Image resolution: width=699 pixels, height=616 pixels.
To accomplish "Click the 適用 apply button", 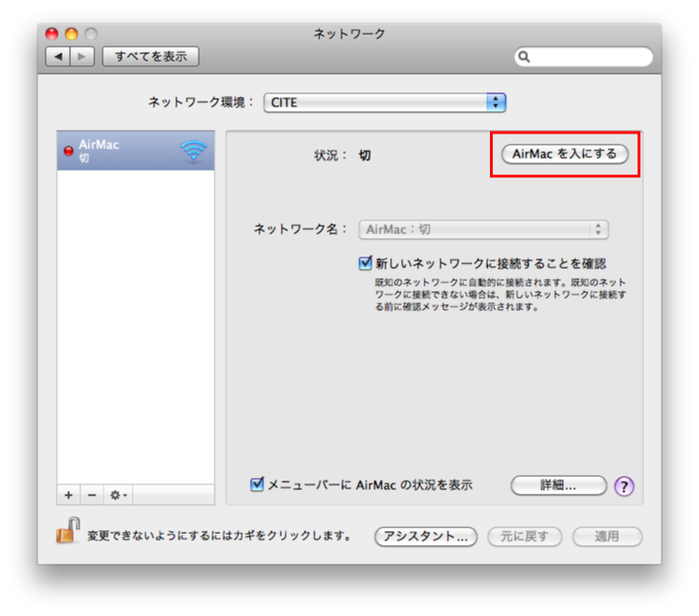I will point(607,537).
